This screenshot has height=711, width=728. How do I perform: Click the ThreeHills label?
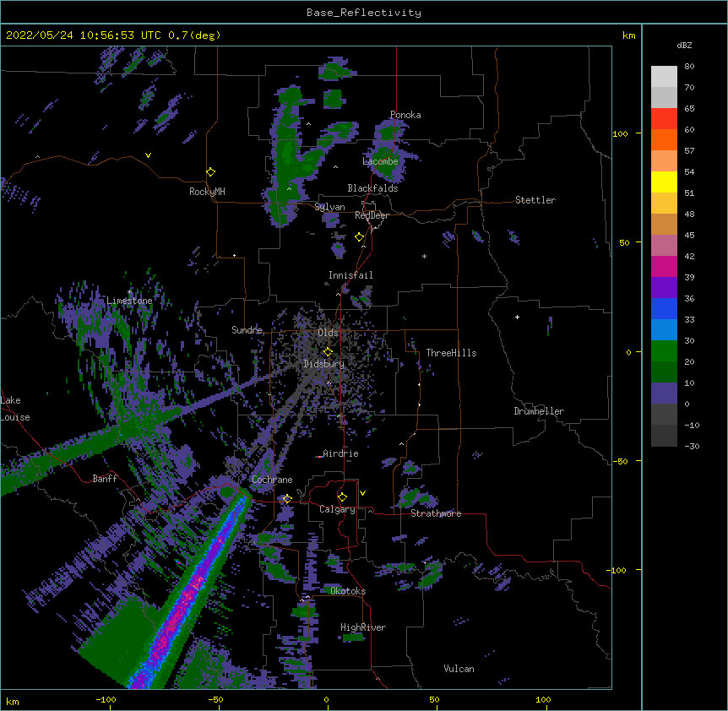click(451, 353)
